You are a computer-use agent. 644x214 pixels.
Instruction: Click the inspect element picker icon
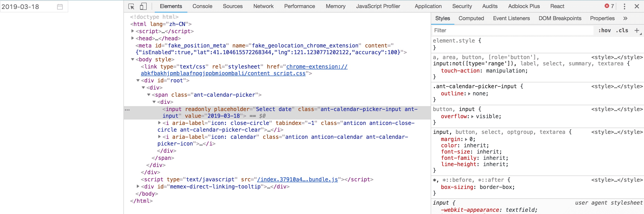[x=131, y=6]
